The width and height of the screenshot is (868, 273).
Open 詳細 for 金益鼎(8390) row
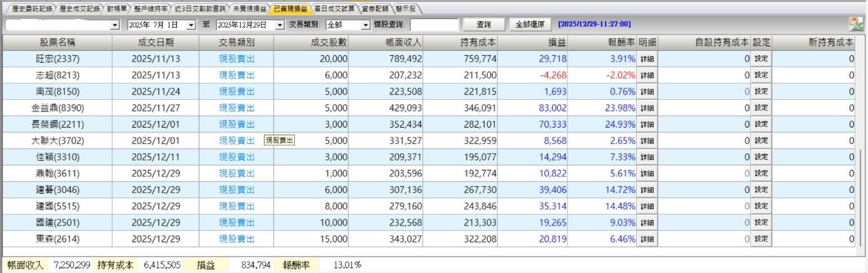tap(647, 108)
